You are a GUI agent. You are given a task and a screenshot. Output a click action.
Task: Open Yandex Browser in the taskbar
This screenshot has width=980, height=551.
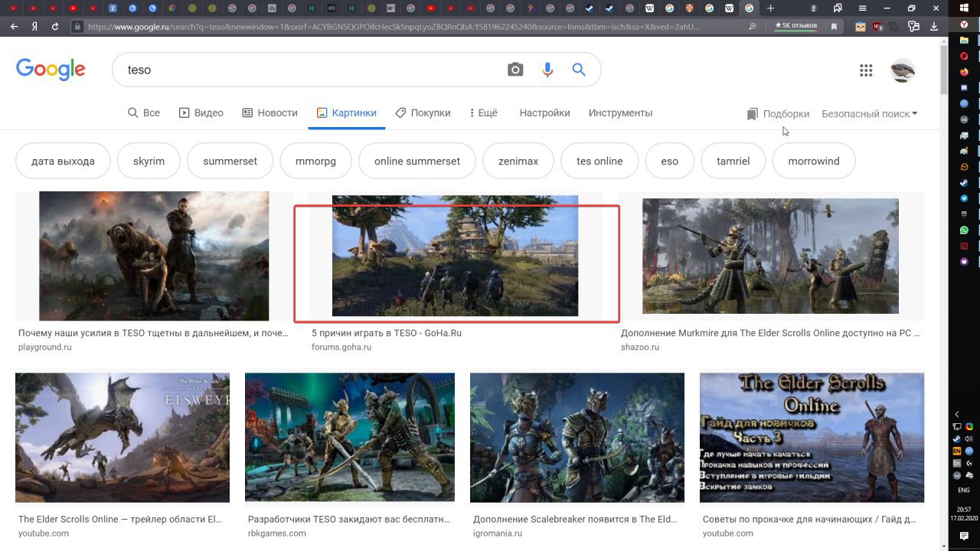pos(964,24)
